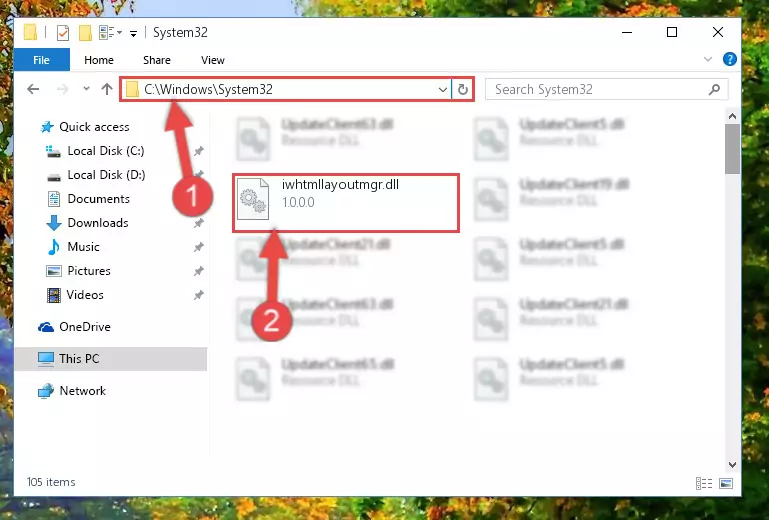
Task: Select OneDrive in navigation pane
Action: (84, 327)
